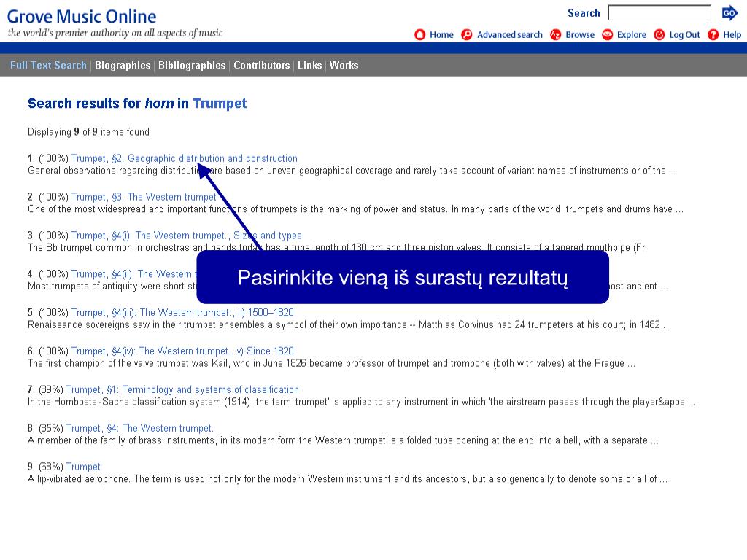Switch to the Biographies tab

(123, 65)
